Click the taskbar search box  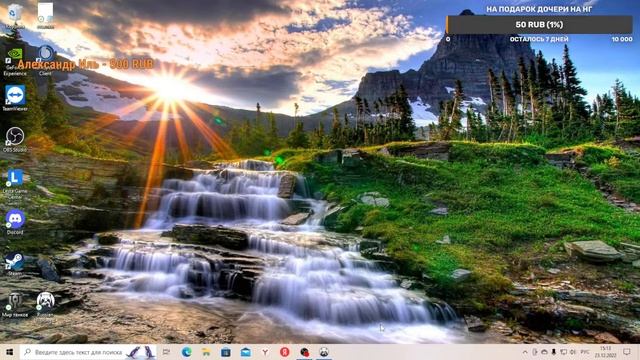[88, 352]
